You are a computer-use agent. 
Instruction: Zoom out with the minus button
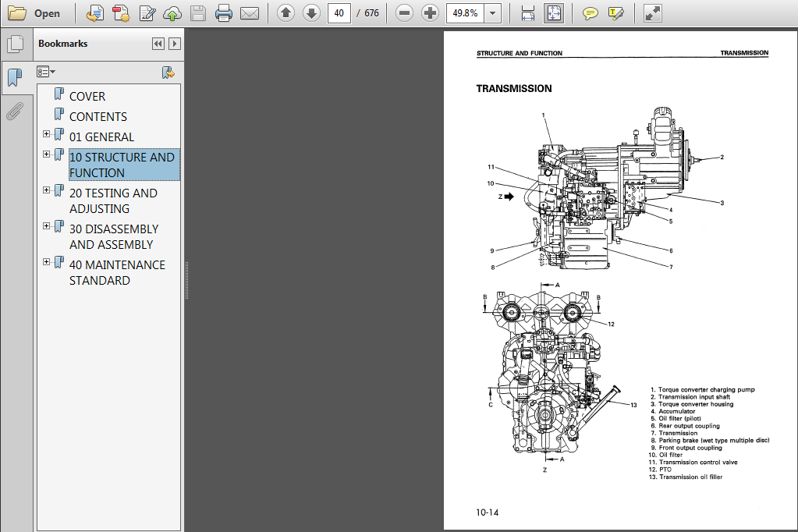(x=403, y=13)
